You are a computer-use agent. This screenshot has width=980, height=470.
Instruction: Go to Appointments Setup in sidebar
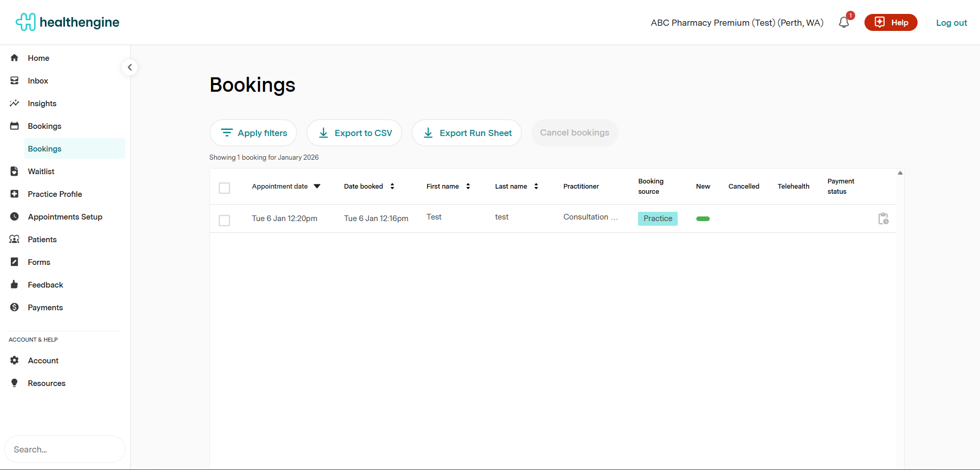65,217
